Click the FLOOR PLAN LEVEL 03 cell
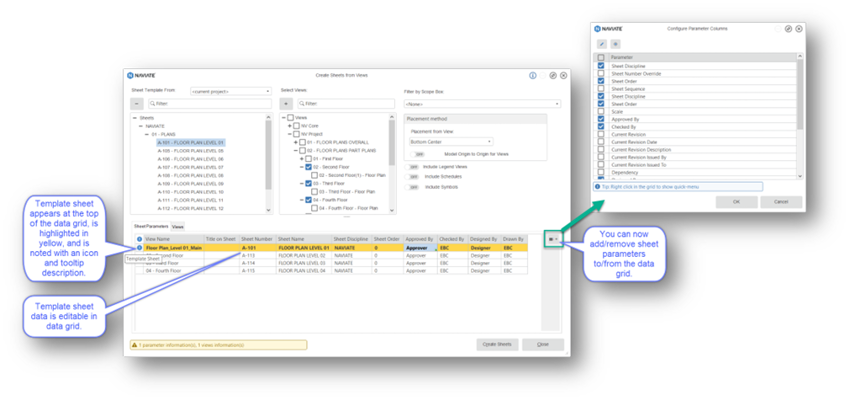 304,263
